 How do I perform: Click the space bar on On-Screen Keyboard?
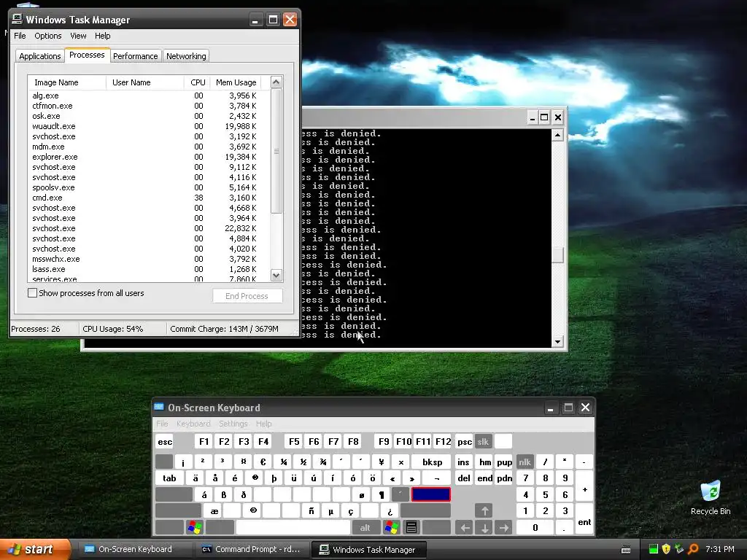click(293, 527)
